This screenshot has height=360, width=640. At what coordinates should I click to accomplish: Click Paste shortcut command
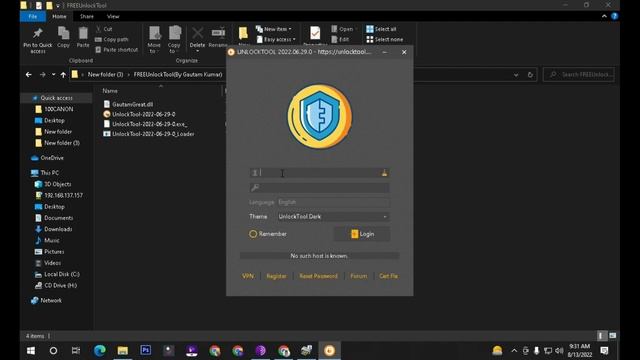[x=117, y=50]
